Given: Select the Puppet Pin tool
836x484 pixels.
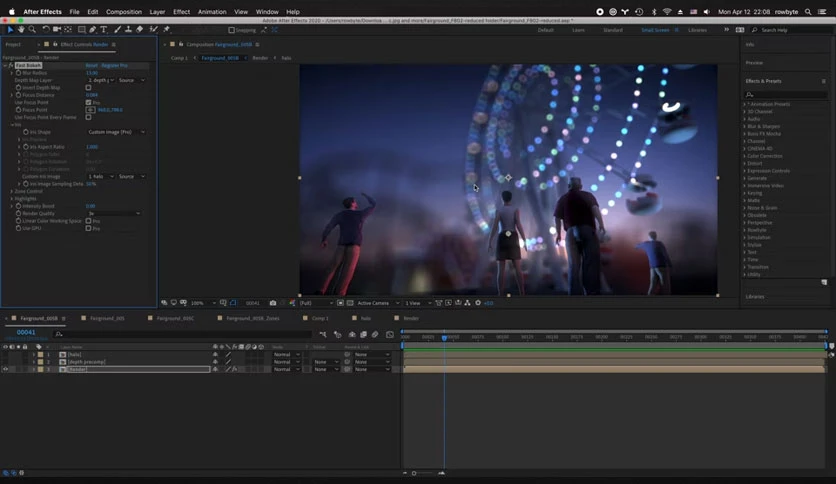Looking at the screenshot, I should click(x=166, y=30).
